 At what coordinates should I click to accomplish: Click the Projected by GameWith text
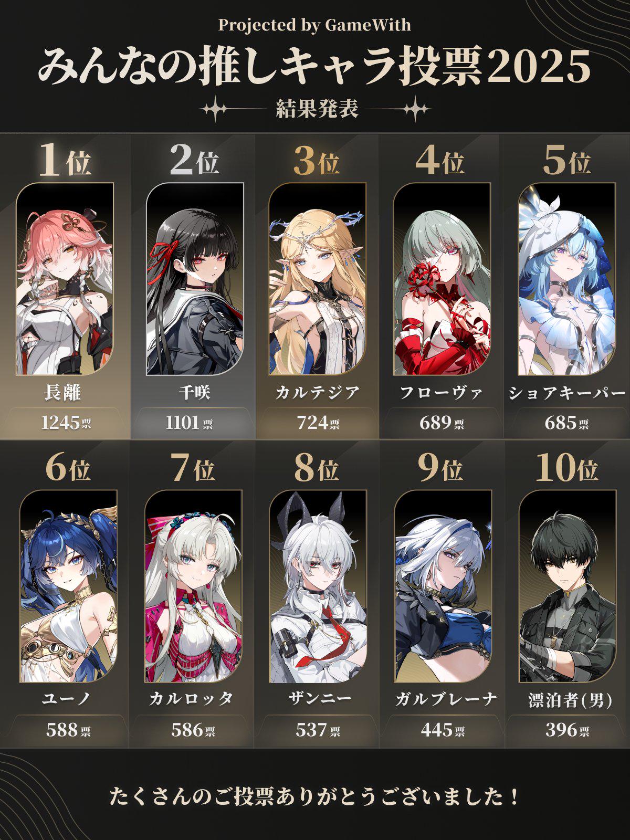tap(314, 25)
